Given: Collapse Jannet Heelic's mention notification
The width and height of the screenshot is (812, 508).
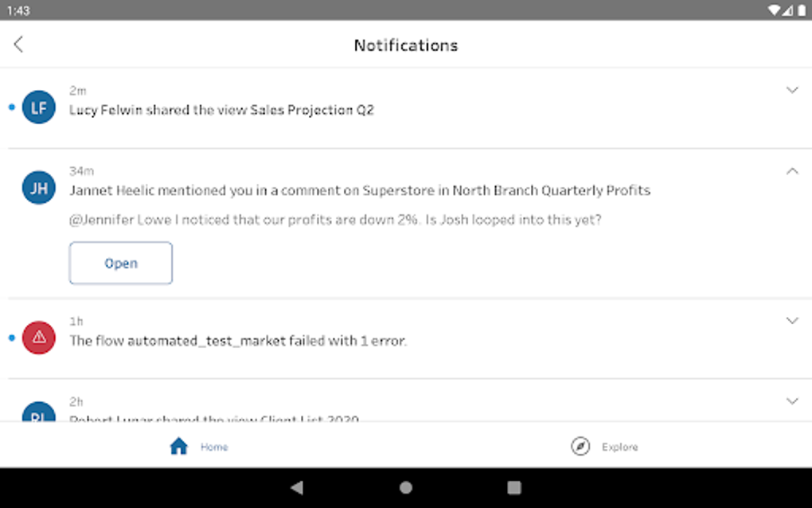Looking at the screenshot, I should point(792,170).
